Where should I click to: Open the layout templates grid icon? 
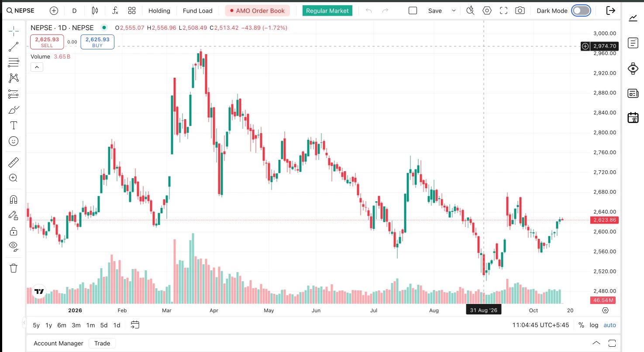coord(132,10)
